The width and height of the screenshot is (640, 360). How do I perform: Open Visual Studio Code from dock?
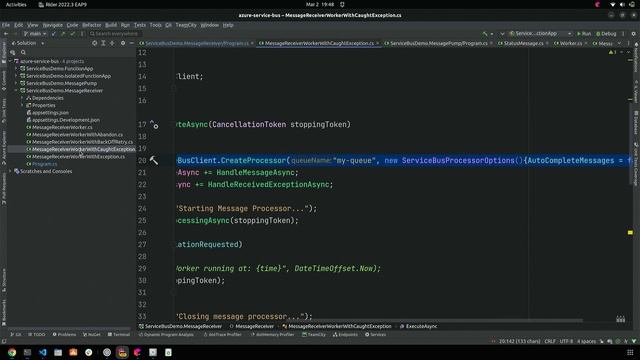42,353
